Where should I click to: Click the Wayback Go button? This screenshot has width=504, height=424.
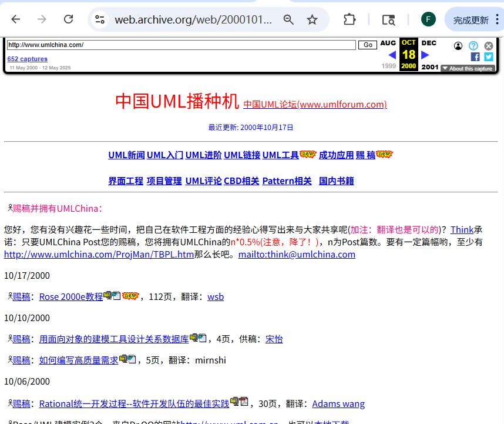368,45
